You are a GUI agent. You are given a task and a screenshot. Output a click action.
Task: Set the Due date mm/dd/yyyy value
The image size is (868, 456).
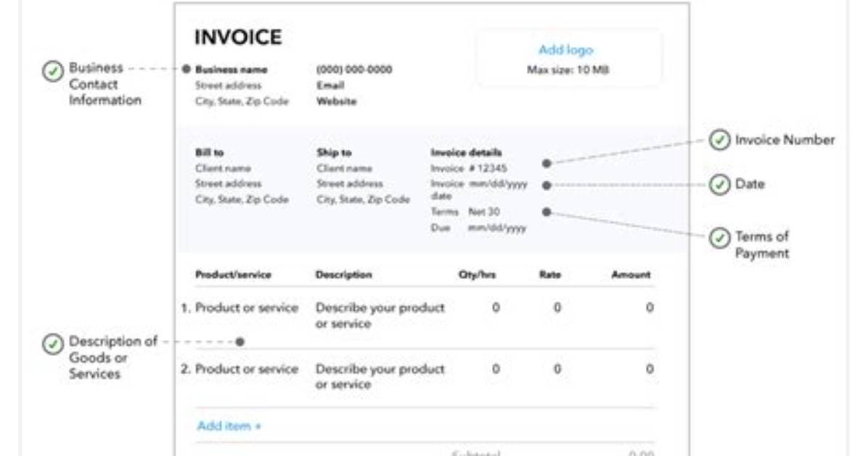pyautogui.click(x=497, y=228)
